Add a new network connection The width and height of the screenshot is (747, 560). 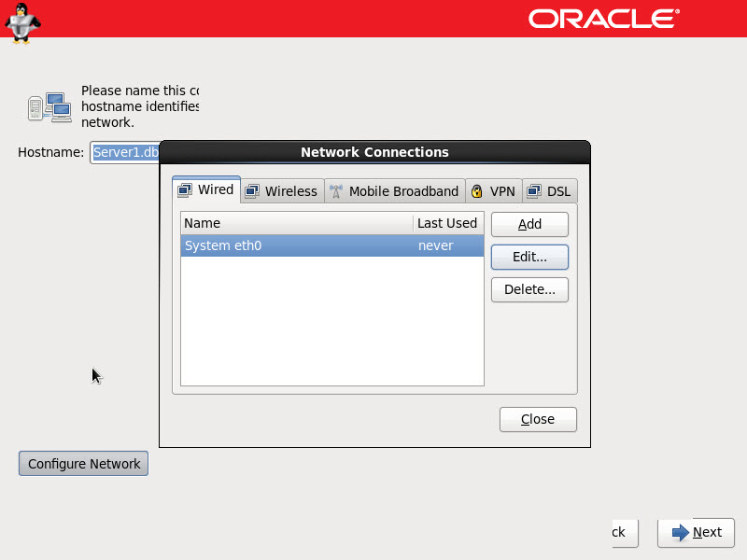(x=529, y=224)
